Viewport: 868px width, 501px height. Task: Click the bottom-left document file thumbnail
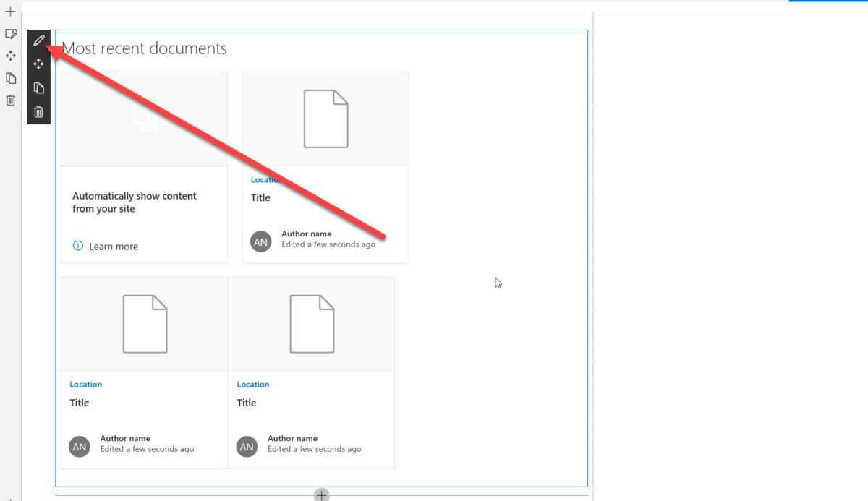pyautogui.click(x=144, y=323)
